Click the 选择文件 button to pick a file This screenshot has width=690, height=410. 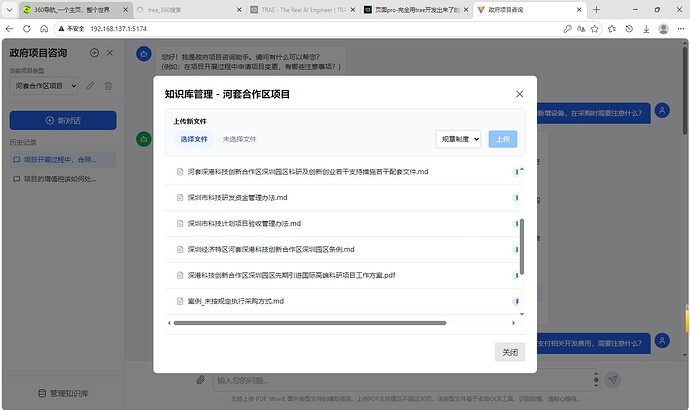(x=194, y=139)
